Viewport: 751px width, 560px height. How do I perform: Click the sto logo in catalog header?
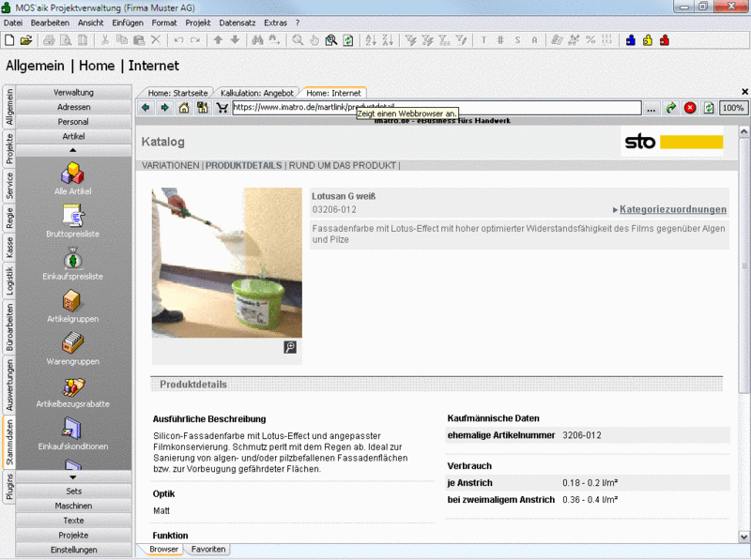tap(673, 142)
